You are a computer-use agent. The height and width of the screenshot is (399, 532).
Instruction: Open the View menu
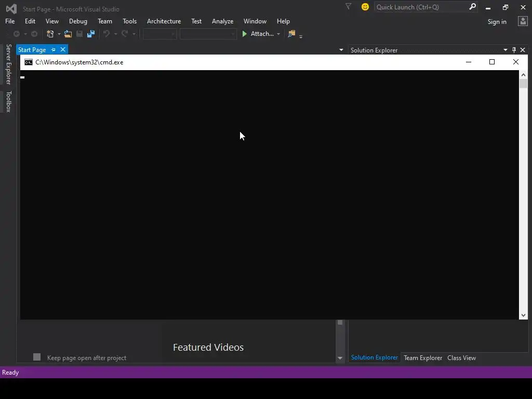(52, 21)
